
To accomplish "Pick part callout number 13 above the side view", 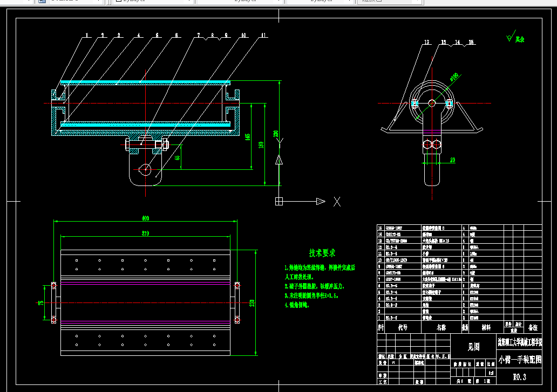I will click(x=444, y=42).
